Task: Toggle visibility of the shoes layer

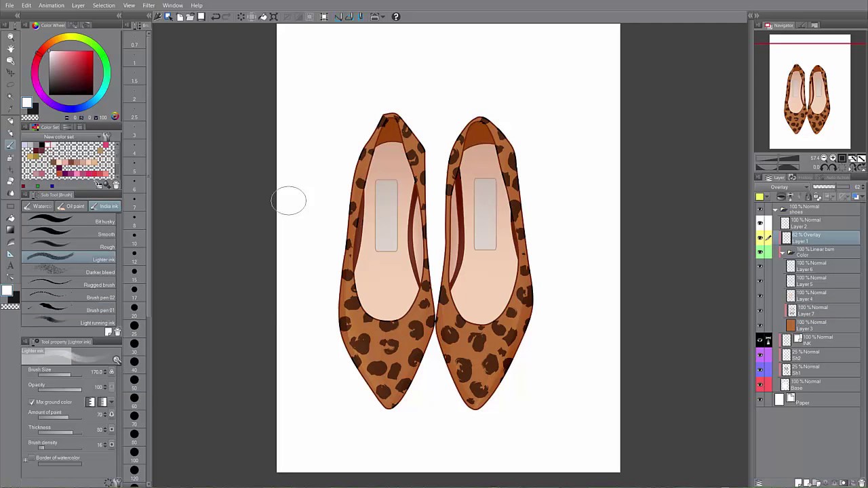Action: 759,208
